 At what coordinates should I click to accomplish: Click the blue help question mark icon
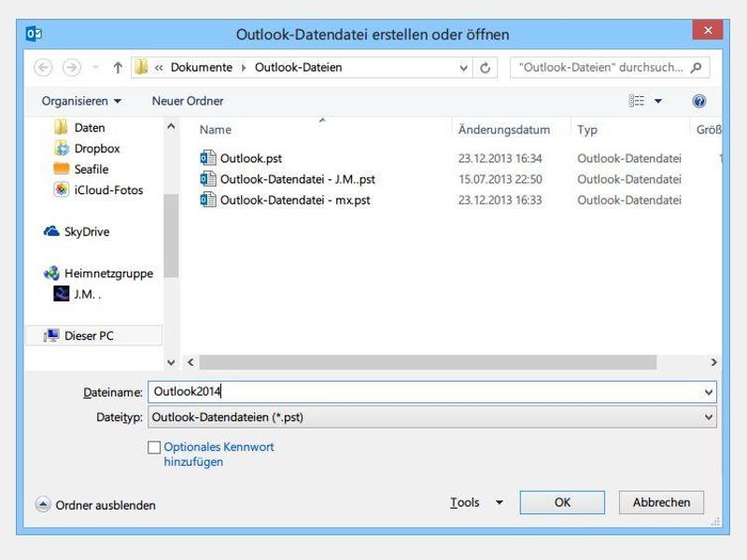coord(698,101)
